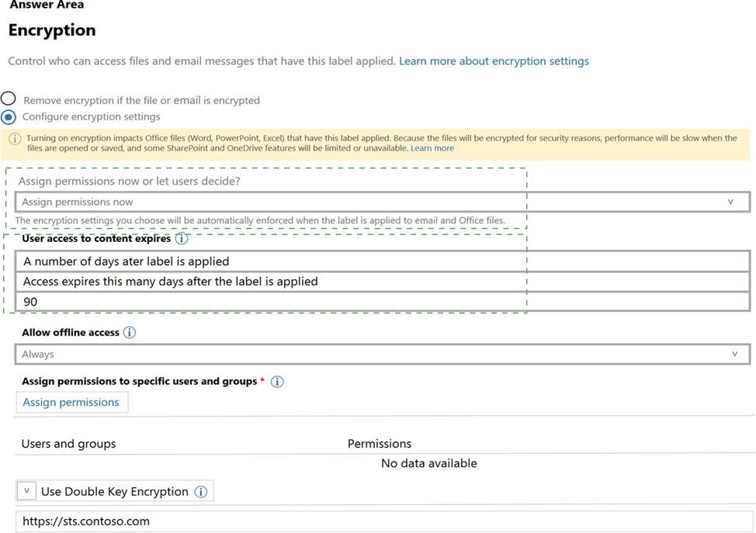Image resolution: width=756 pixels, height=533 pixels.
Task: Expand the Allow offline access Always dropdown
Action: [x=382, y=354]
